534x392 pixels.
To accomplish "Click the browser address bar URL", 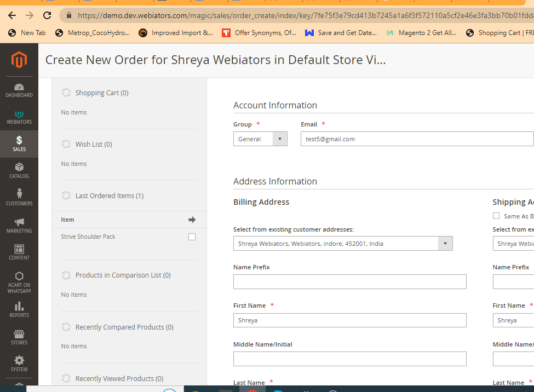I will tap(306, 15).
